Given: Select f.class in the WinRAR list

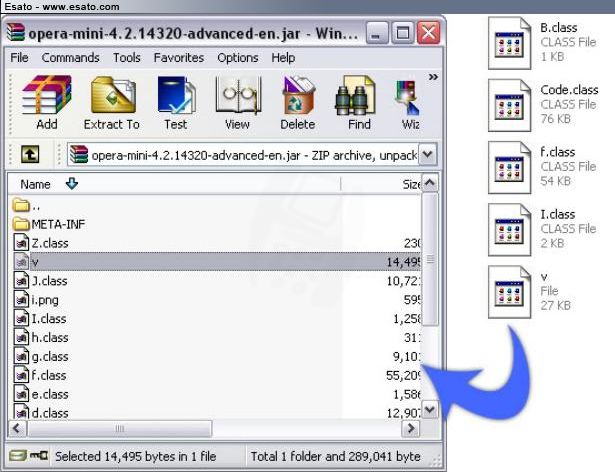Looking at the screenshot, I should click(x=214, y=375).
